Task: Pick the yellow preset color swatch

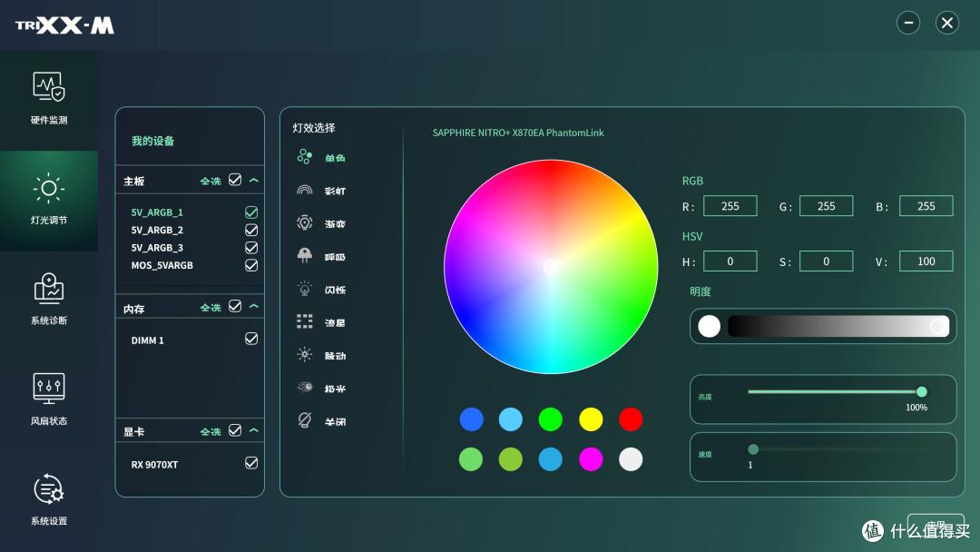Action: point(591,419)
